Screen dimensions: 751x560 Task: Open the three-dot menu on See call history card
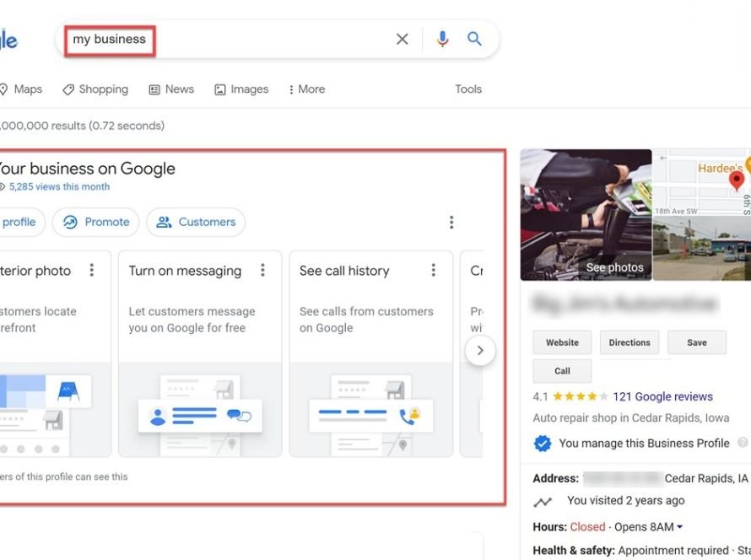point(433,269)
